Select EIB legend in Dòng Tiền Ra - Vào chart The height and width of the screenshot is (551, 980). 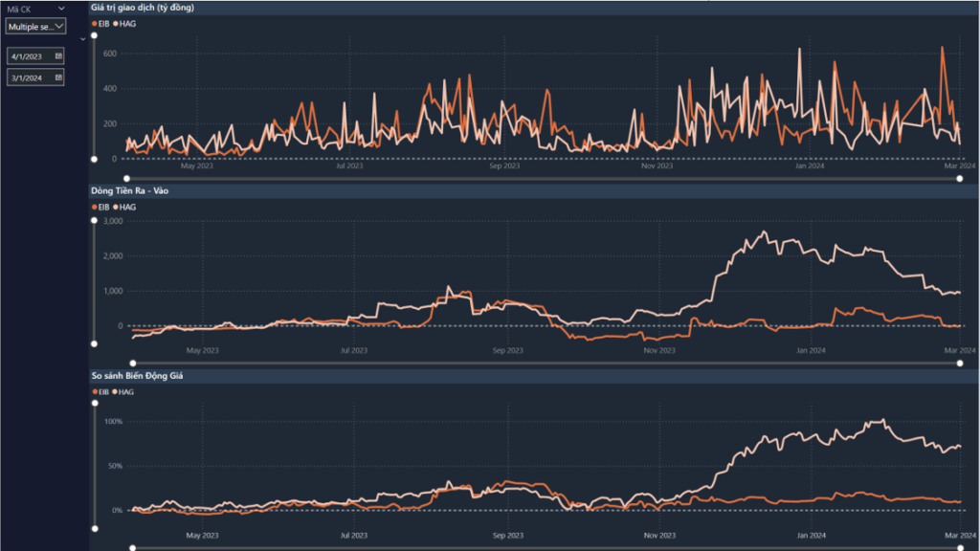point(95,207)
